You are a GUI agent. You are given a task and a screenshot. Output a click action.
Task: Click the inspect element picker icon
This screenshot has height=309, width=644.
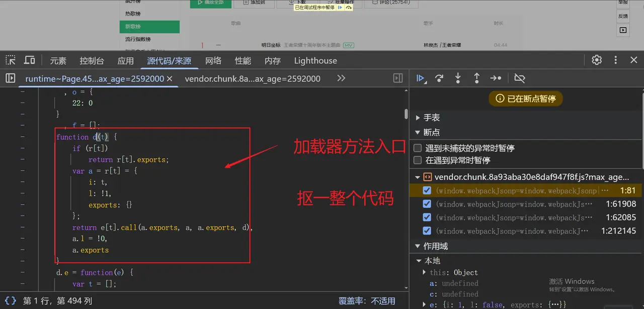coord(11,60)
